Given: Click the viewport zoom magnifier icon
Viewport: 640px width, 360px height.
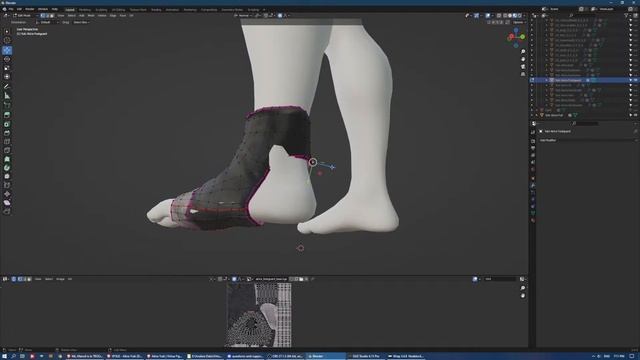Looking at the screenshot, I should coord(523,52).
